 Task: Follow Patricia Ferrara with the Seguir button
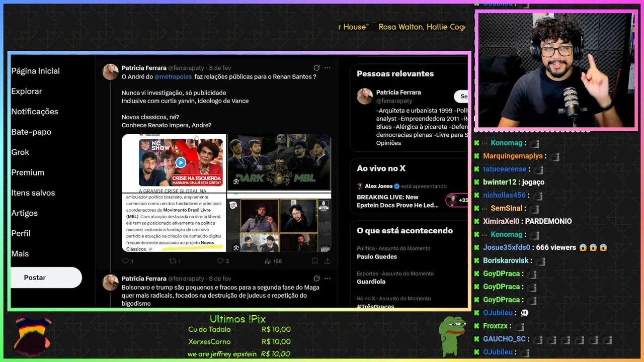point(461,96)
